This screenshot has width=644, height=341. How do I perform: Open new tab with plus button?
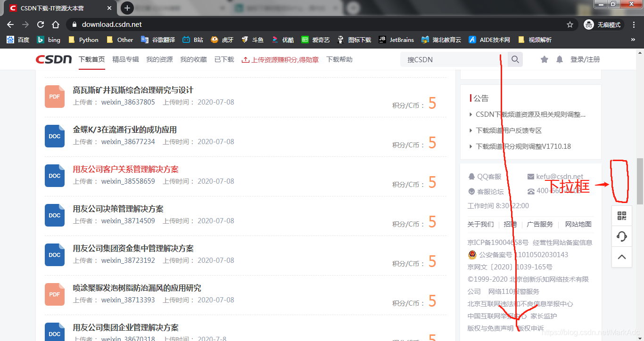pos(127,8)
